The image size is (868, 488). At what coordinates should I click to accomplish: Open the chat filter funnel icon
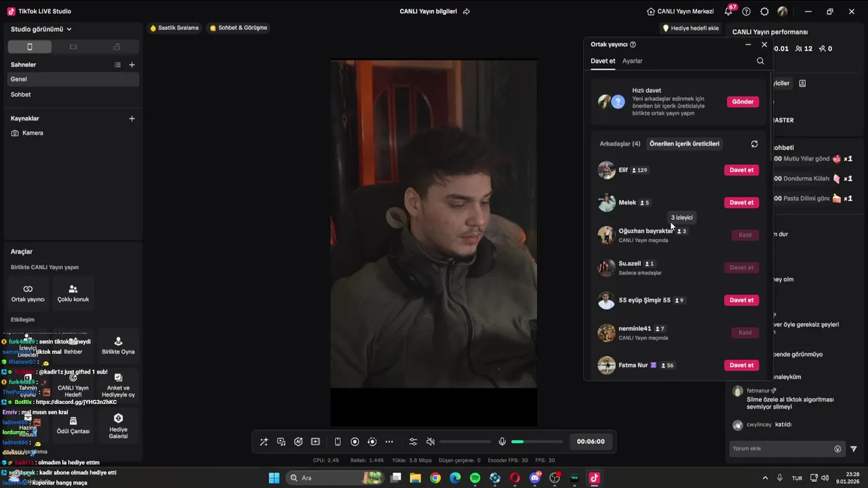(x=854, y=449)
